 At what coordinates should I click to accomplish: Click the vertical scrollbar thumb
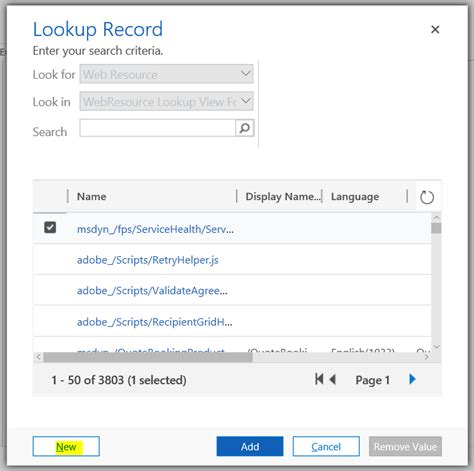tap(436, 228)
